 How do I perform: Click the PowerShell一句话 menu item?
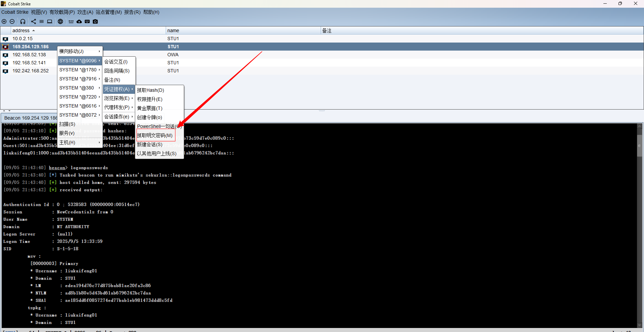[159, 126]
